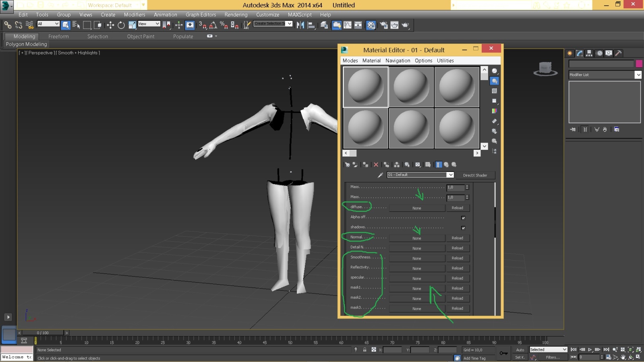Expand the Modifier List dropdown
The height and width of the screenshot is (362, 644).
tap(638, 75)
